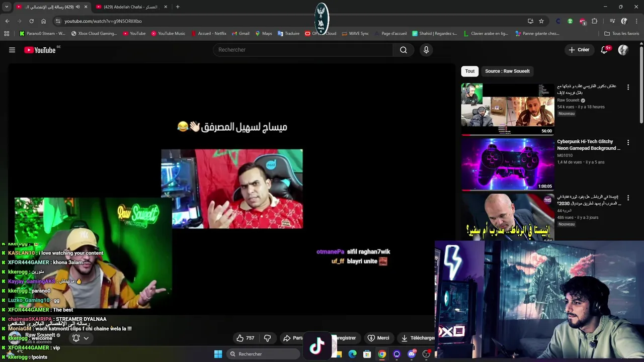Viewport: 644px width, 362px height.
Task: Open the Clavier arabe en ligne bookmark
Action: 486,34
